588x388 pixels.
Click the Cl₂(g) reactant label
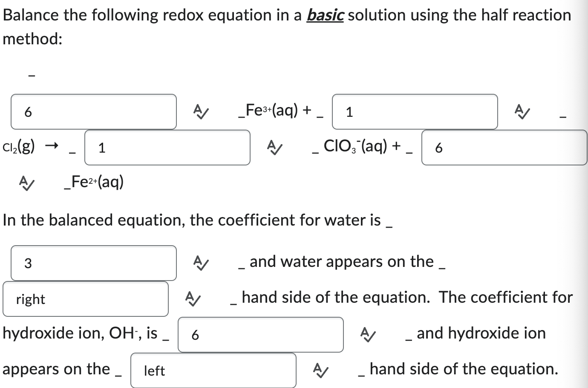[x=18, y=147]
